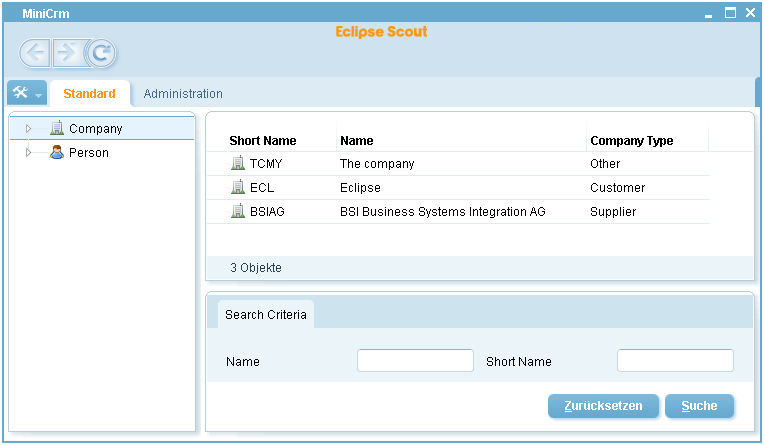Click the Zurücksetzen reset button
The width and height of the screenshot is (764, 445).
603,406
